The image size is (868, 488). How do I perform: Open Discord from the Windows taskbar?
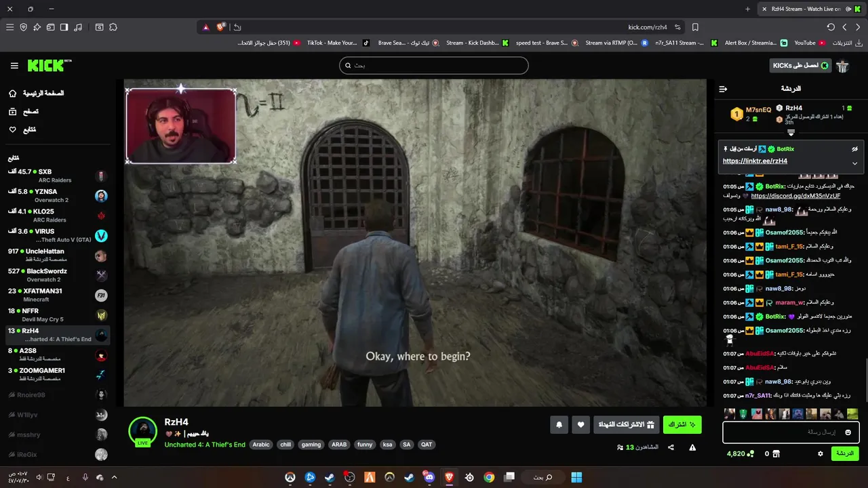[429, 477]
